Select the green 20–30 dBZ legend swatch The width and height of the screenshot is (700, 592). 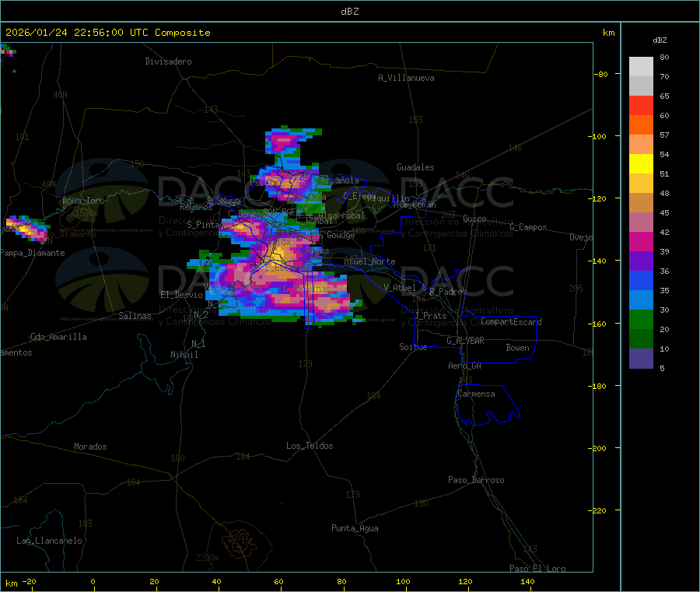[641, 320]
